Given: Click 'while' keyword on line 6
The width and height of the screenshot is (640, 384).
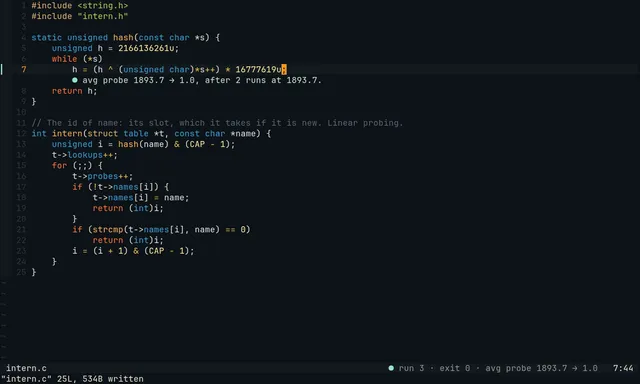Looking at the screenshot, I should pyautogui.click(x=64, y=59).
